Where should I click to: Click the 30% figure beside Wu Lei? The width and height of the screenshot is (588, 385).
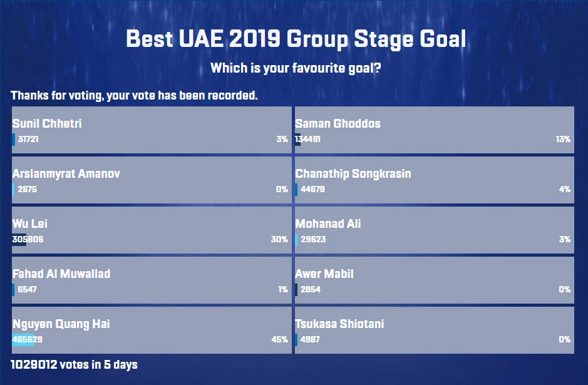coord(280,240)
